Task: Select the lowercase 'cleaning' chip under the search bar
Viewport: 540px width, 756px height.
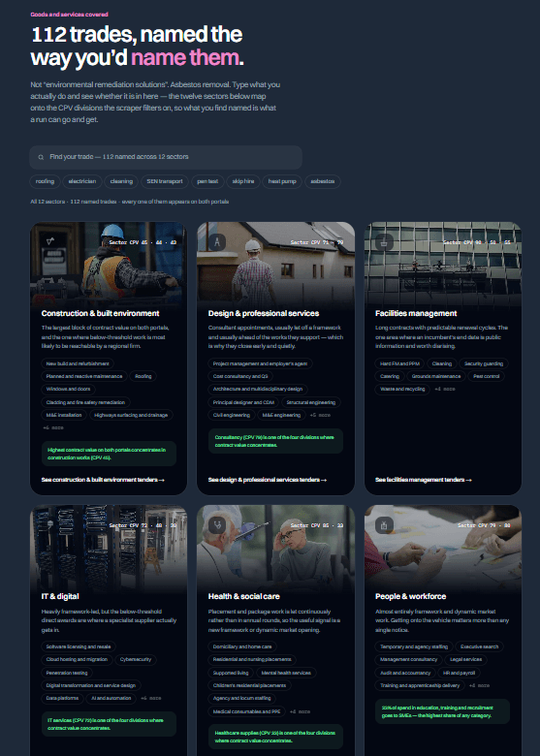Action: 121,181
